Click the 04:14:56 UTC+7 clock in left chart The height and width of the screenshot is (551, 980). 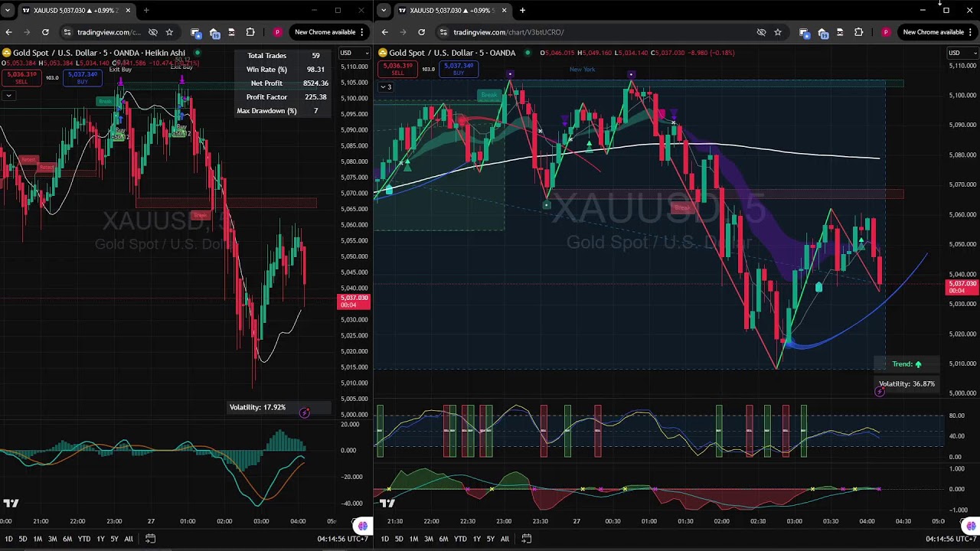[343, 539]
